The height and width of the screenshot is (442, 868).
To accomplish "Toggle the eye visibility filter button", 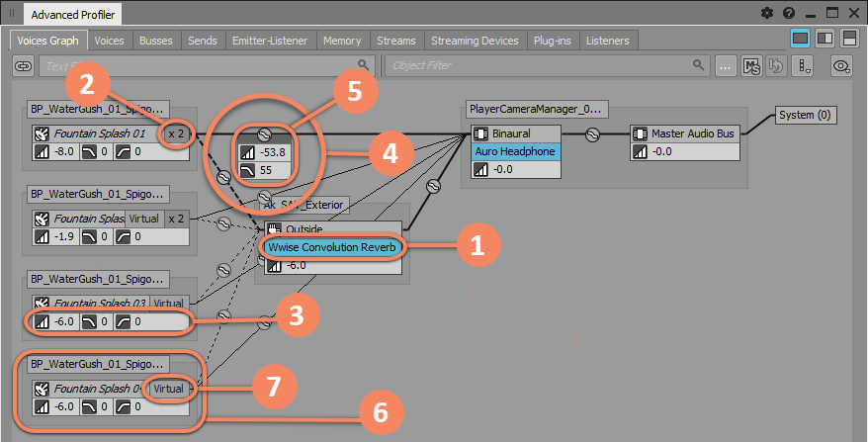I will tap(842, 66).
